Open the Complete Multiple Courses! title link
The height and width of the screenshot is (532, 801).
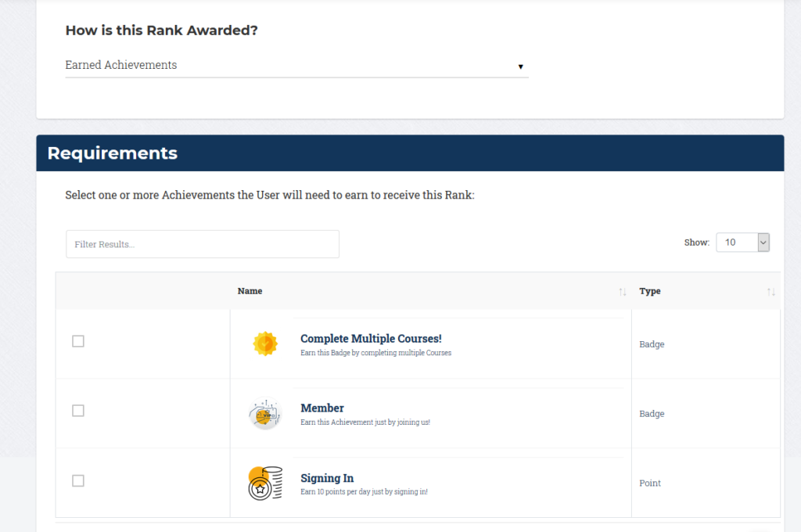pos(371,338)
